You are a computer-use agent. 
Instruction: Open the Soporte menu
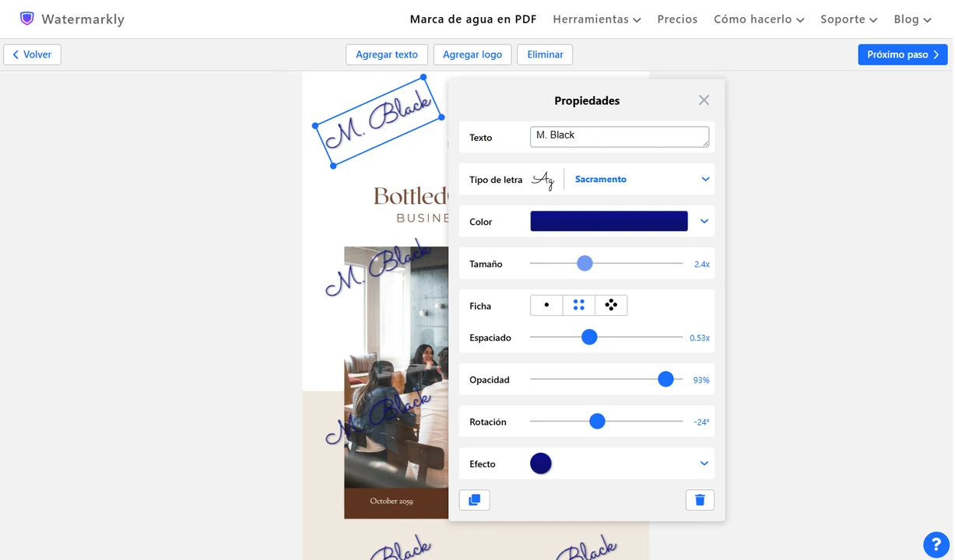(x=849, y=19)
